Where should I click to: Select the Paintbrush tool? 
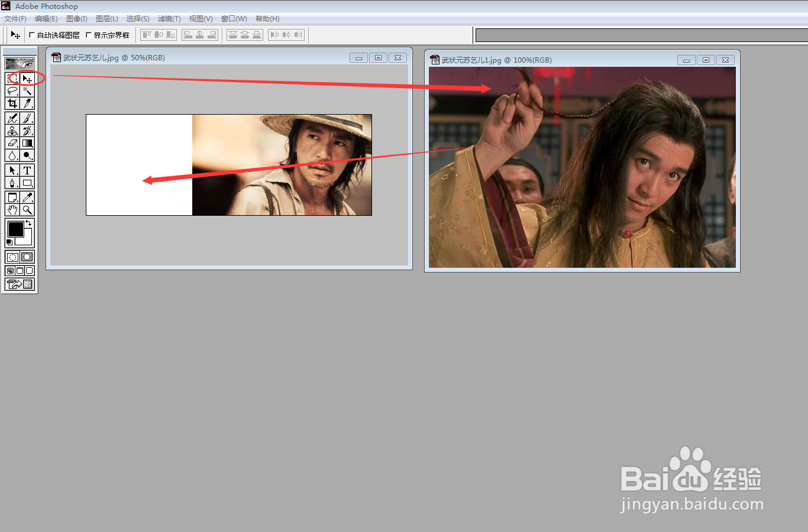27,118
